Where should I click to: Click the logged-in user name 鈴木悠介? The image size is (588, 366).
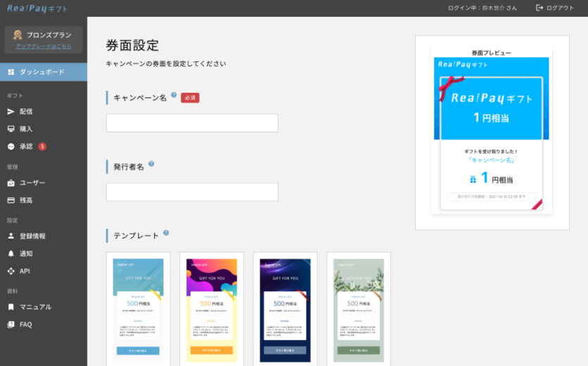click(494, 8)
